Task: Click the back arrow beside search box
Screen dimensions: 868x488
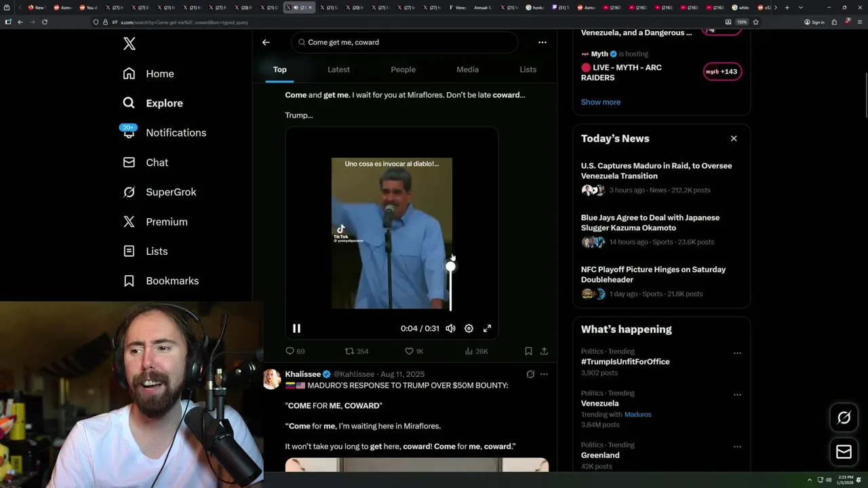Action: tap(266, 42)
